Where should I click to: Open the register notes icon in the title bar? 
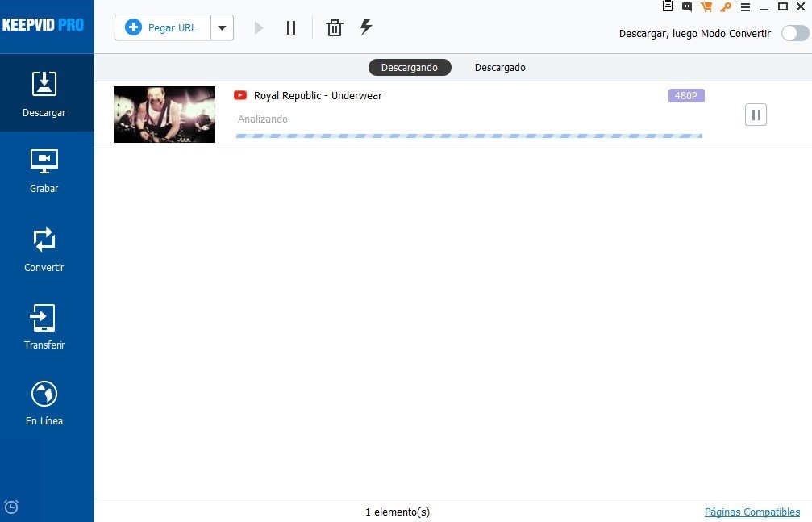tap(668, 6)
